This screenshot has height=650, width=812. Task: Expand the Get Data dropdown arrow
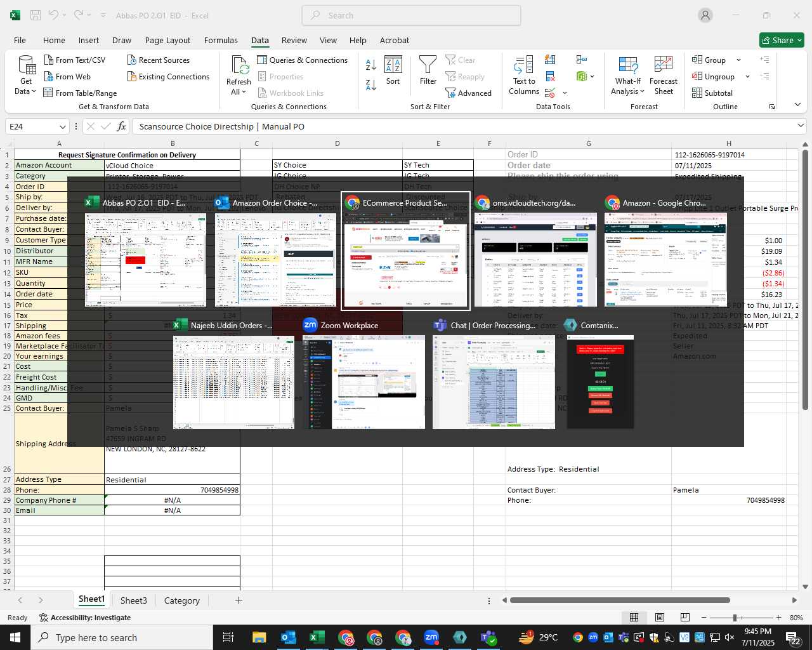click(x=34, y=91)
